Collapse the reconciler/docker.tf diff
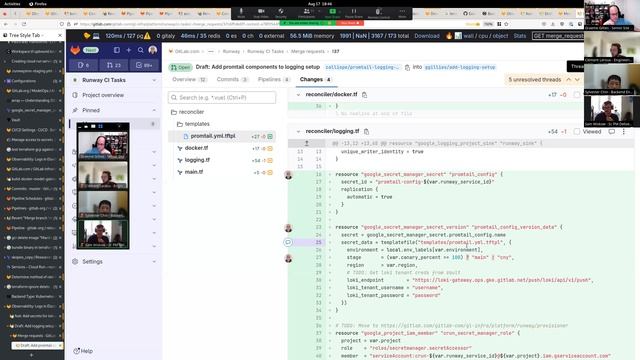640x360 pixels. tap(298, 95)
